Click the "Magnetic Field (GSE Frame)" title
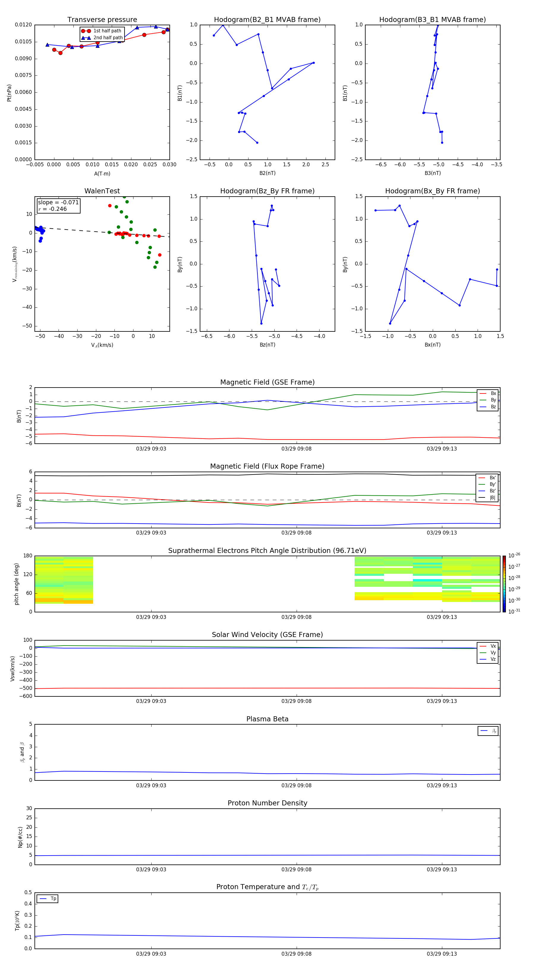 pyautogui.click(x=267, y=382)
